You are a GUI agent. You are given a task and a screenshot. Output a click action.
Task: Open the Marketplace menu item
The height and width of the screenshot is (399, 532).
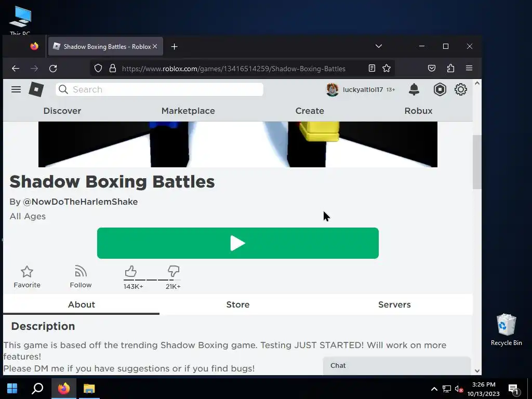tap(188, 111)
